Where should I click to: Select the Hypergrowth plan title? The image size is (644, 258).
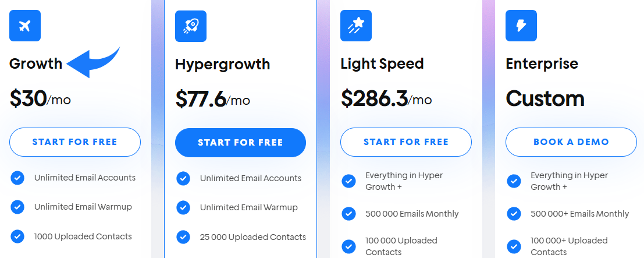pos(222,64)
